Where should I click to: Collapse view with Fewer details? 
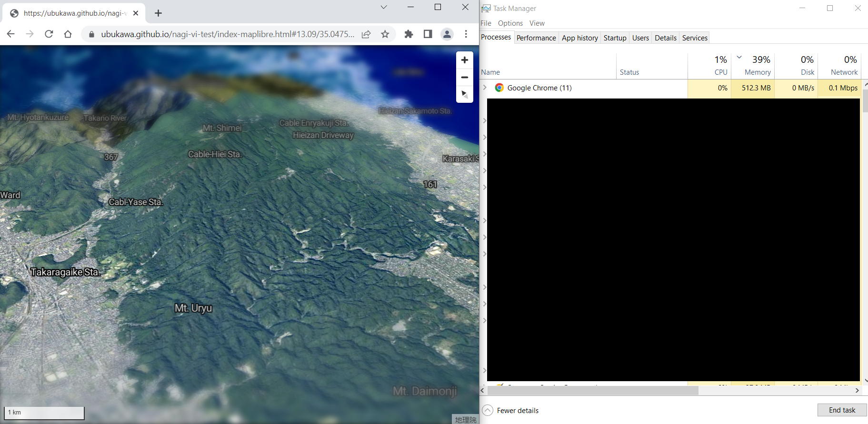coord(511,410)
